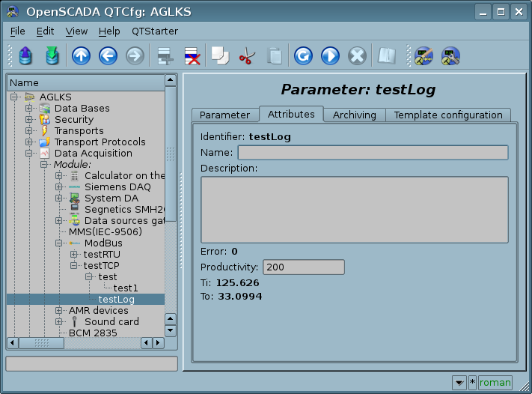Go up a level with the up arrow
The height and width of the screenshot is (394, 532).
click(x=81, y=56)
